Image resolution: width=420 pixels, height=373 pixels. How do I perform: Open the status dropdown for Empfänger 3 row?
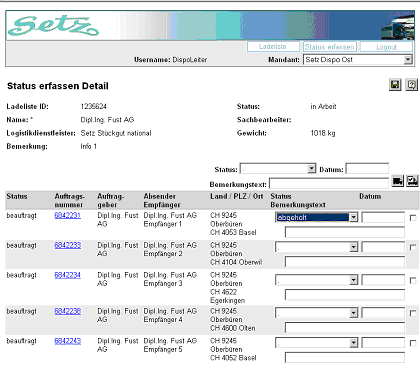[x=317, y=280]
